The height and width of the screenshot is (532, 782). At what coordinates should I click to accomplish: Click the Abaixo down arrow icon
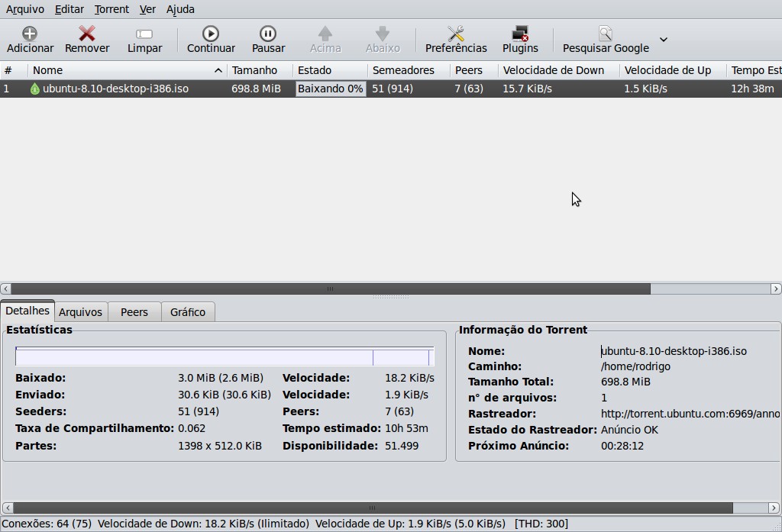(x=383, y=34)
